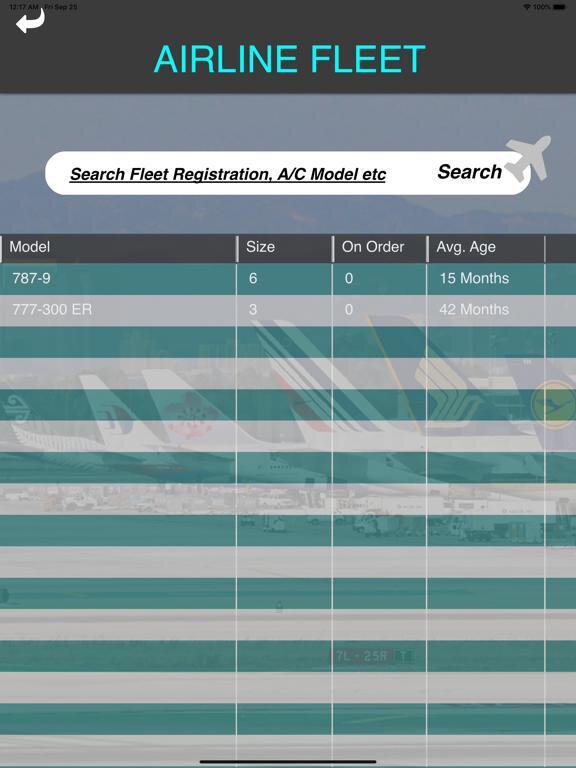The image size is (576, 768).
Task: Select the 787-9 model row
Action: tap(288, 278)
